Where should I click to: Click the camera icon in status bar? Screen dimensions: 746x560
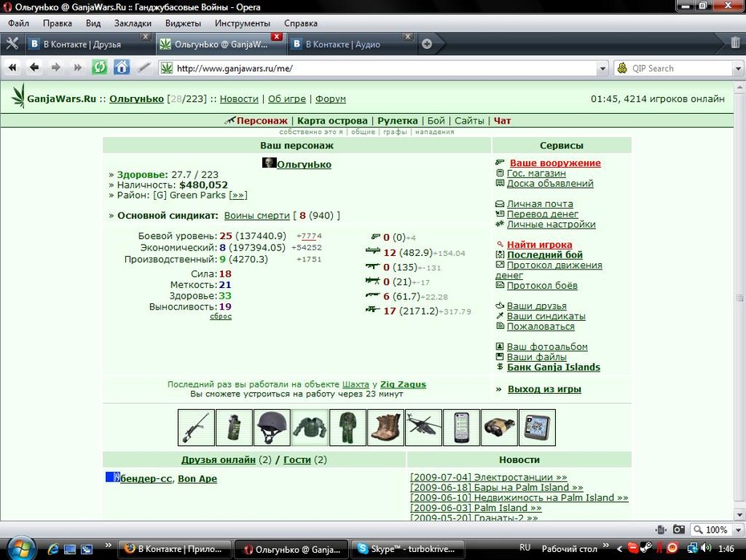tap(679, 529)
